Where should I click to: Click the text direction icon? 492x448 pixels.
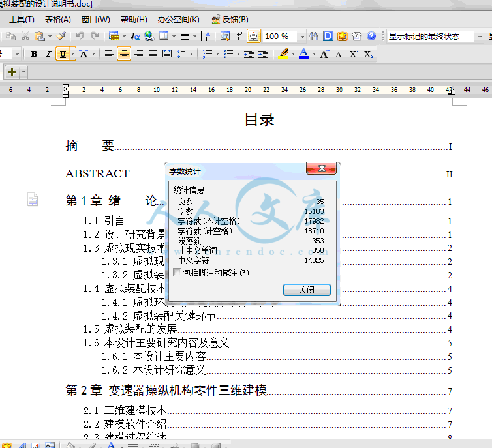coord(205,36)
